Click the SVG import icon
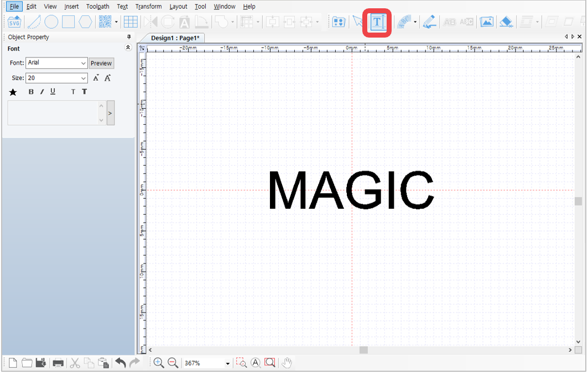The width and height of the screenshot is (588, 374). 14,22
